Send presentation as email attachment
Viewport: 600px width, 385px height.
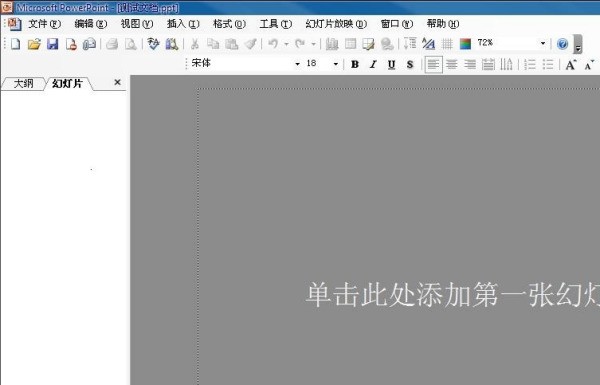tap(89, 44)
